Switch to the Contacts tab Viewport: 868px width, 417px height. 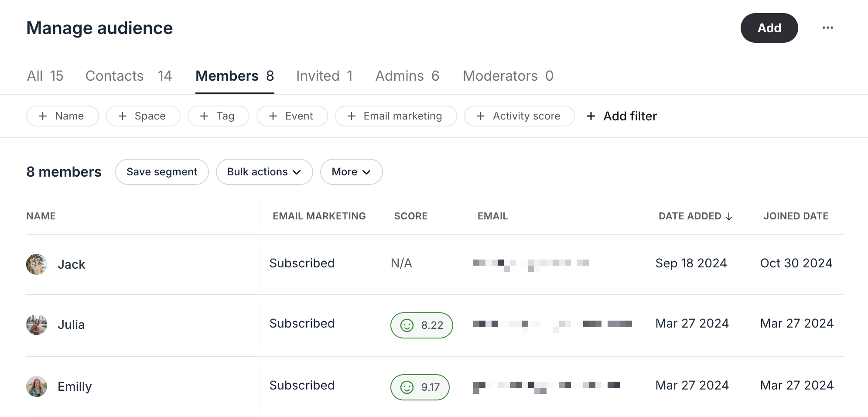coord(114,76)
